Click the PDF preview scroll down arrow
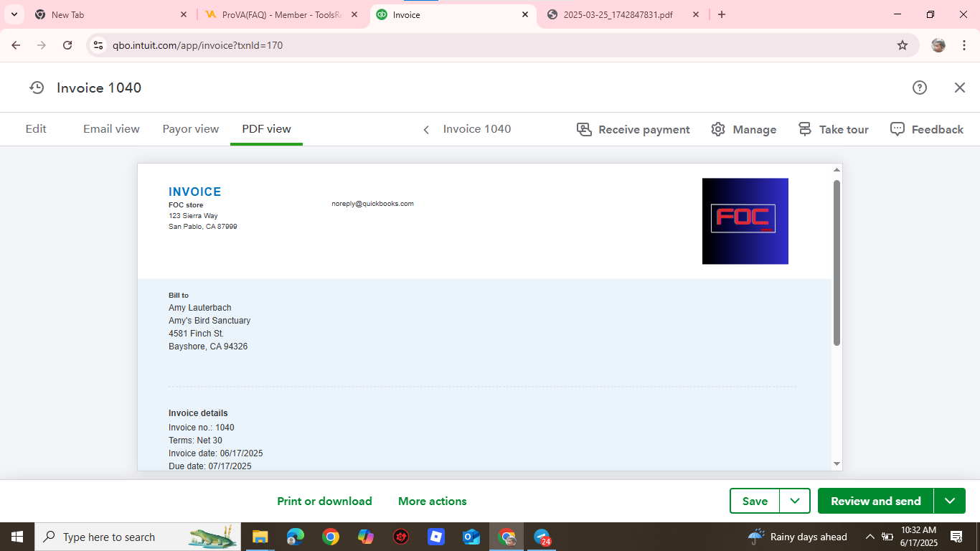 837,464
